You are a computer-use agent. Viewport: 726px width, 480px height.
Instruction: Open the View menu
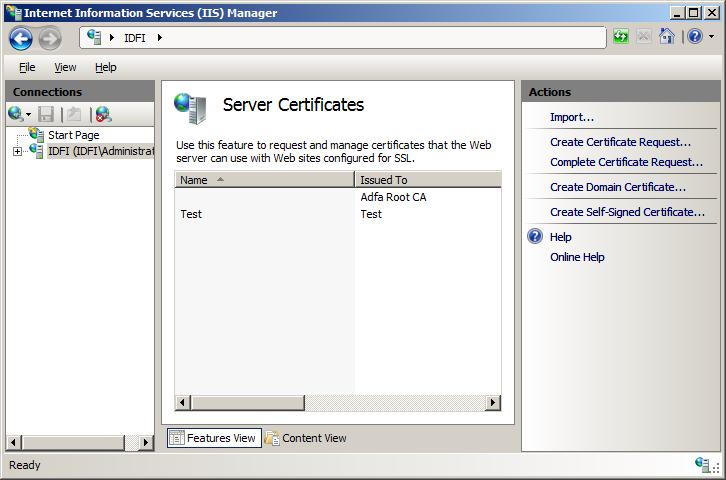[x=65, y=67]
